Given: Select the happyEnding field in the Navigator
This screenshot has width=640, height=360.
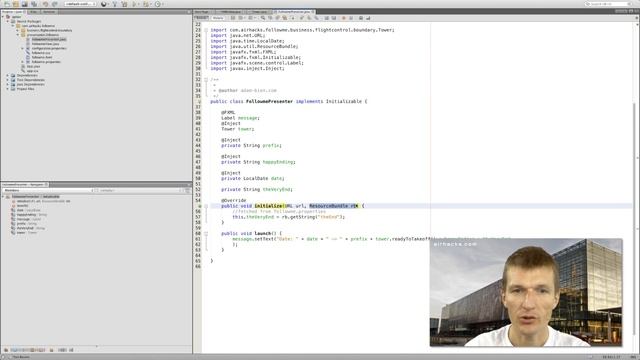Looking at the screenshot, I should point(32,215).
